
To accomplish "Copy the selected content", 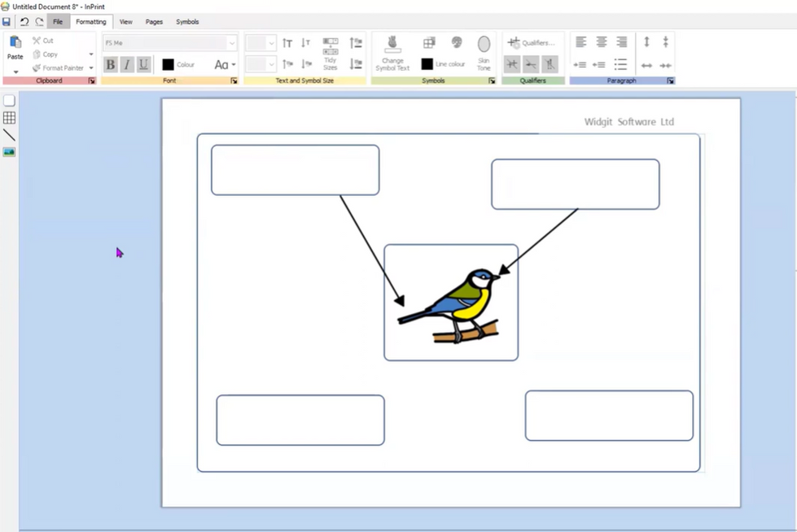I will click(x=46, y=54).
